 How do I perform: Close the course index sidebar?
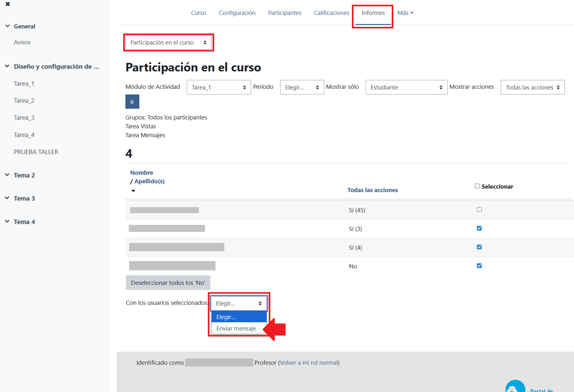click(8, 4)
